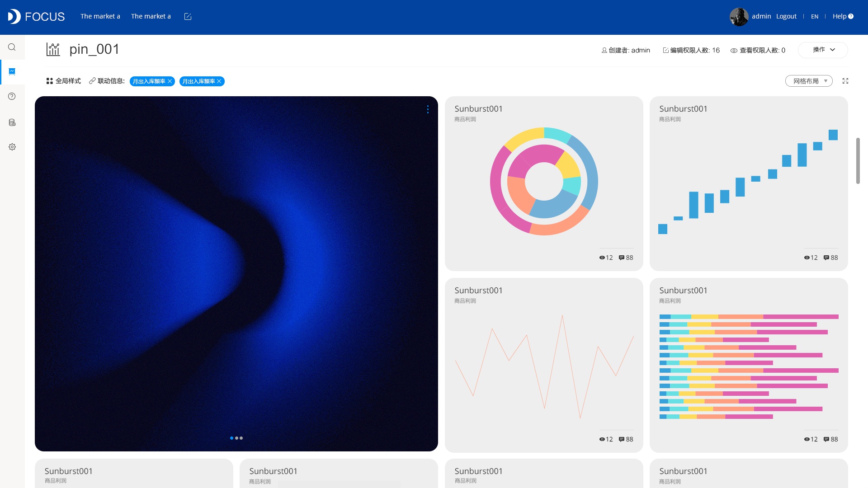Select the first carousel dot
This screenshot has height=488, width=868.
tap(232, 438)
